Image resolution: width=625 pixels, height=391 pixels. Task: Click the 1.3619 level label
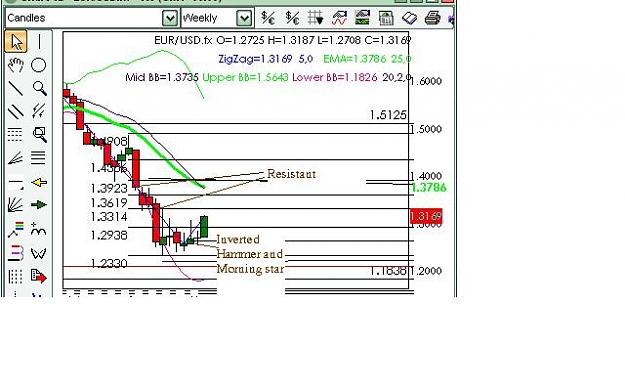tap(109, 203)
